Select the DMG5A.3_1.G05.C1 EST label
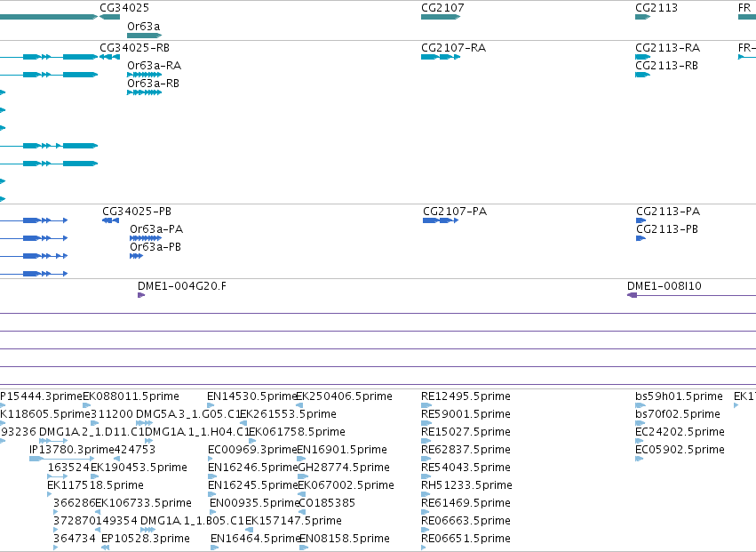756x552 pixels. coord(188,414)
